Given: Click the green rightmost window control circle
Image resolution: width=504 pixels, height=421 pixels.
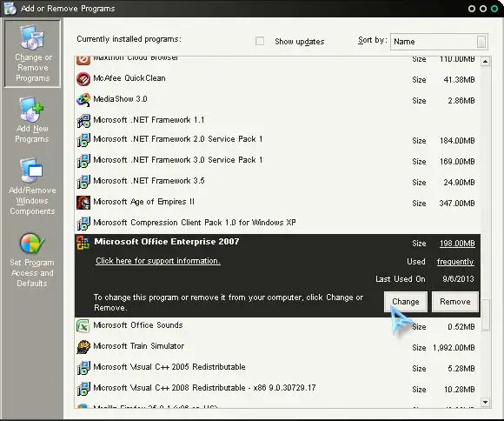Looking at the screenshot, I should (x=494, y=9).
